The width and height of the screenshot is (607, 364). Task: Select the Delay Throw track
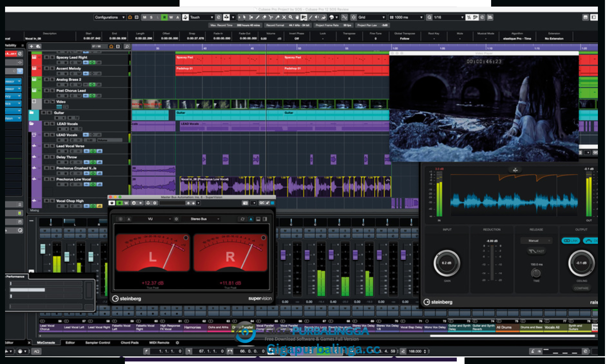pos(67,157)
